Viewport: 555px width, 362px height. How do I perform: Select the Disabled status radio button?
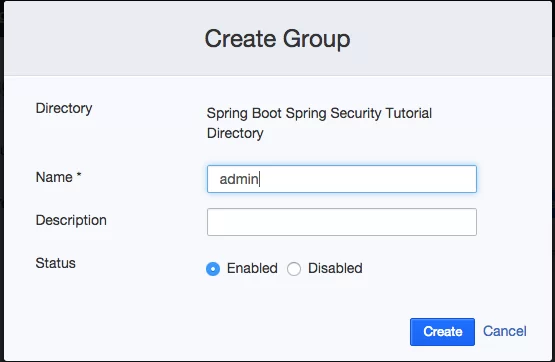[294, 269]
